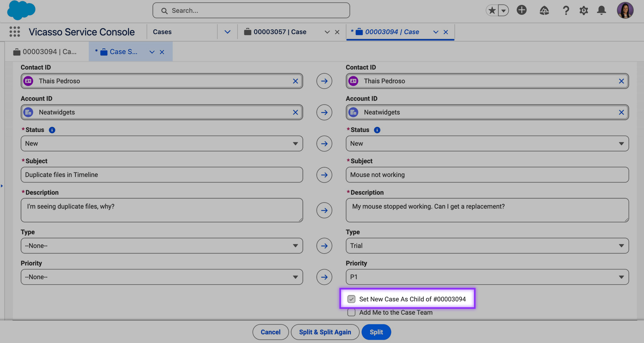This screenshot has width=644, height=343.
Task: Expand the collapsed left sidebar arrow
Action: tap(2, 186)
